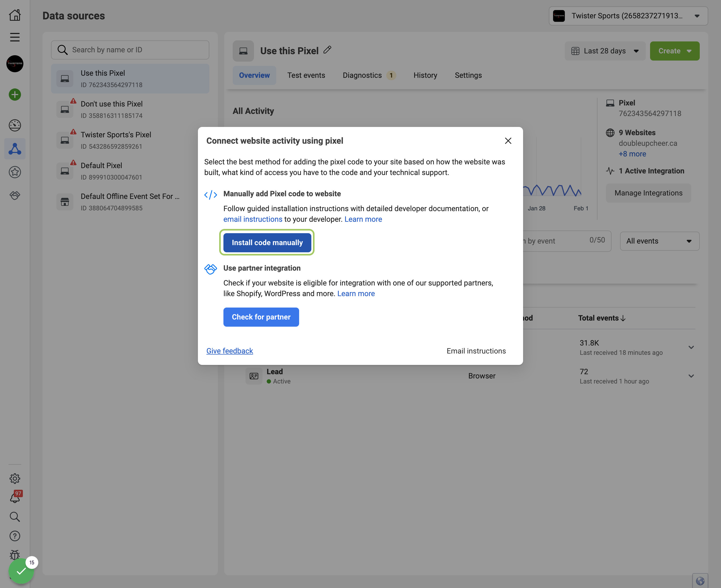Open the History tab

point(425,75)
